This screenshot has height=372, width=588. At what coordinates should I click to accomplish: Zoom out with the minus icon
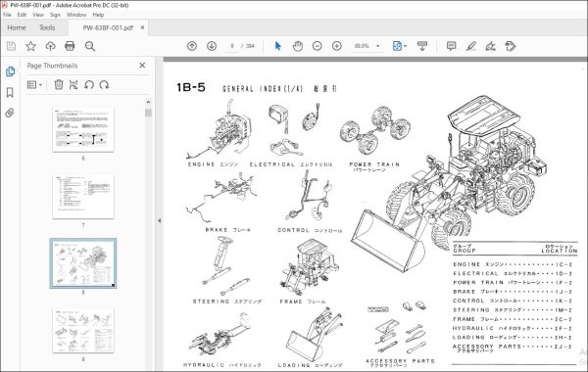tap(318, 46)
